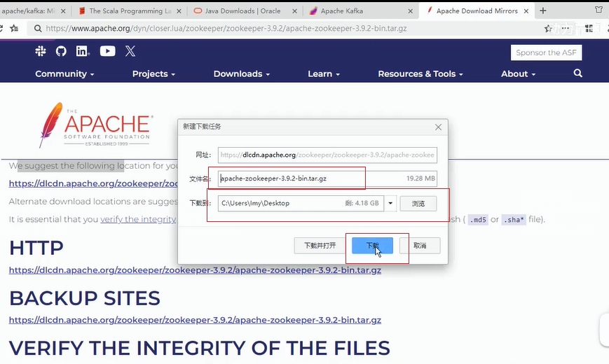
Task: Click the BACKUP SITES heading
Action: (85, 298)
